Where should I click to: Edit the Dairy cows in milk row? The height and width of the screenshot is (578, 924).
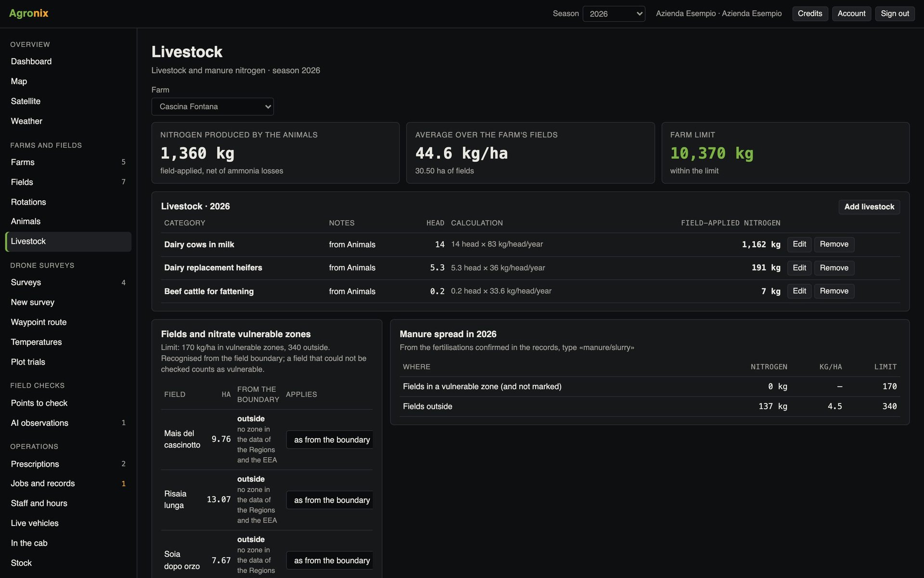point(799,244)
